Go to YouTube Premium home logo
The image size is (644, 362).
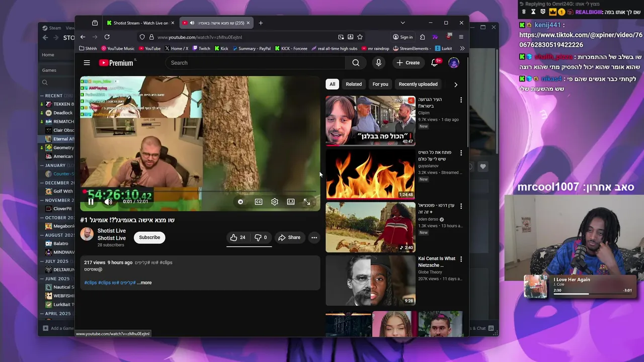[117, 63]
